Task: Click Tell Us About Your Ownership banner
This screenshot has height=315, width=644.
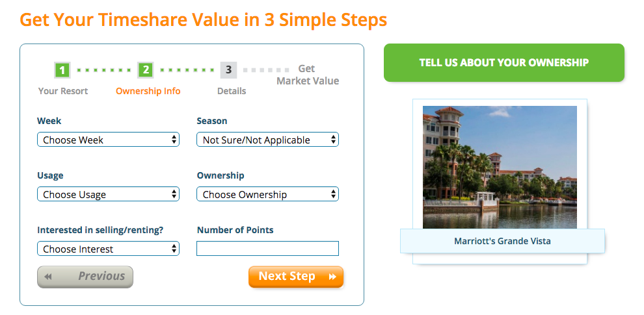Action: point(504,63)
